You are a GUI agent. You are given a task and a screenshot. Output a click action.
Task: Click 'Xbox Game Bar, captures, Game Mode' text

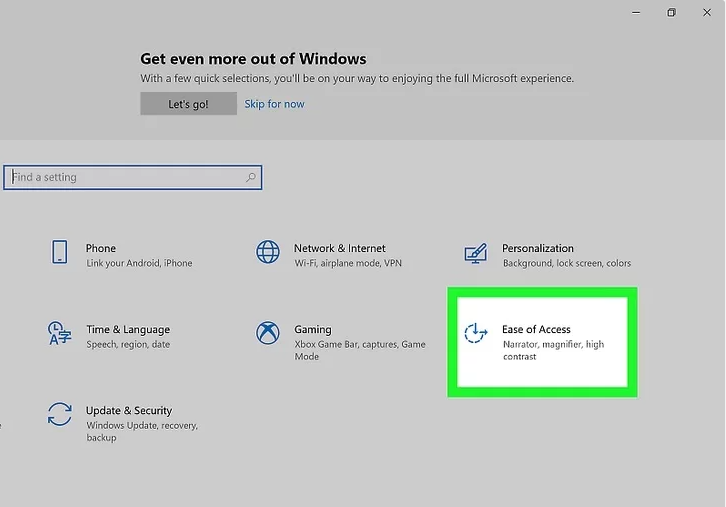click(360, 351)
